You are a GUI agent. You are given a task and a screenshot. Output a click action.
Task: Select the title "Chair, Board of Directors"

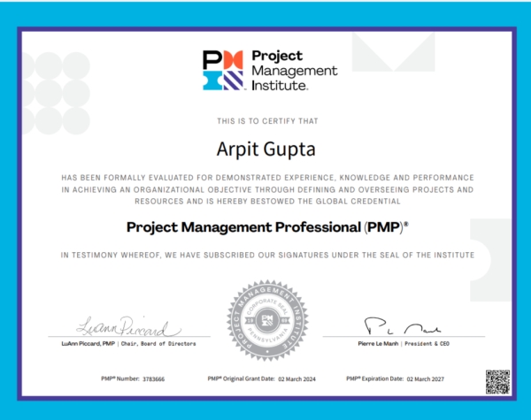coord(158,344)
